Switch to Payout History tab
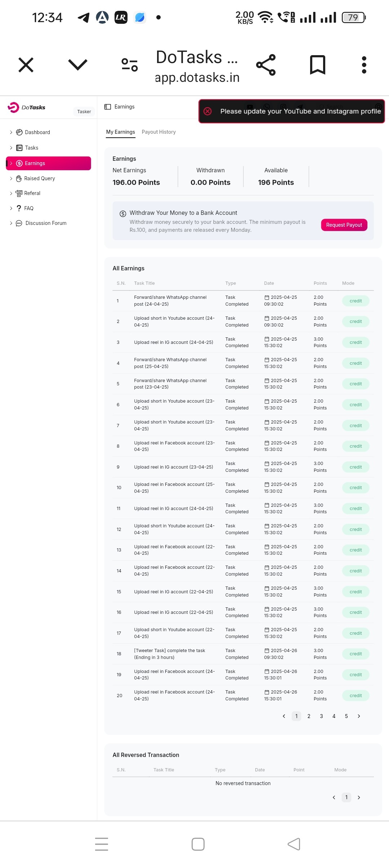Screen dimensions: 389x868 (x=159, y=132)
